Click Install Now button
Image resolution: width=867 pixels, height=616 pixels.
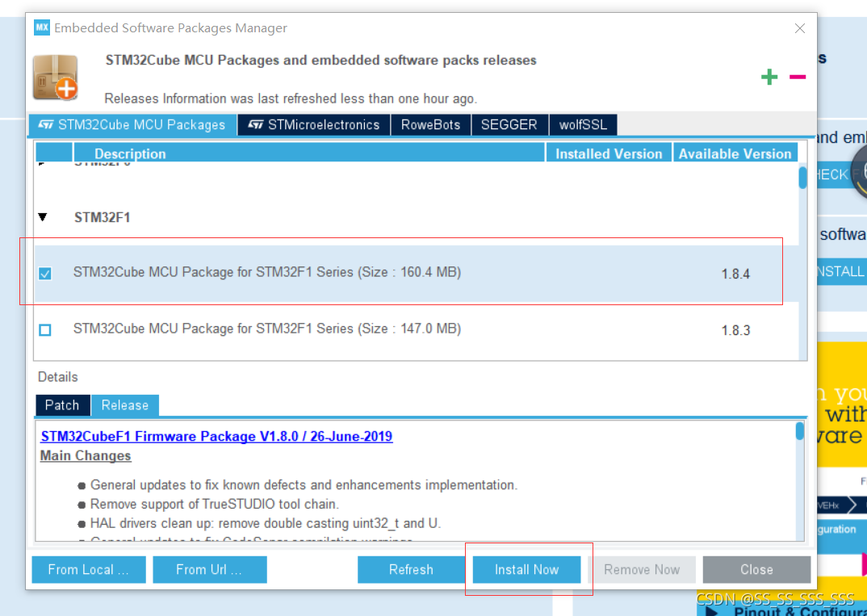(x=526, y=569)
